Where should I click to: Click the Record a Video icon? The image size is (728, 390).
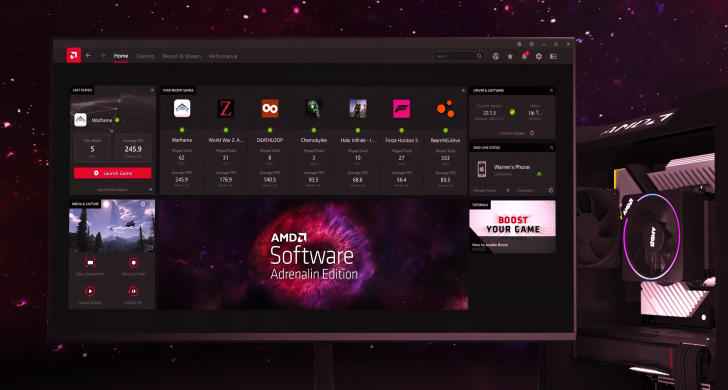[134, 262]
